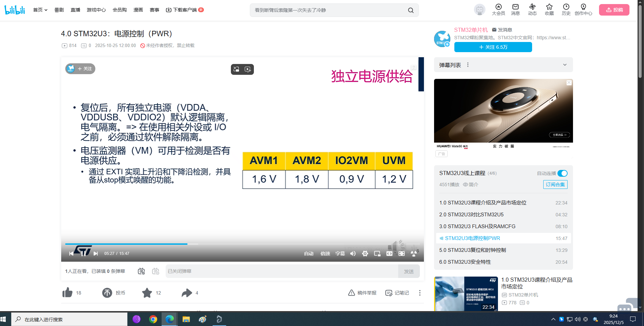The image size is (644, 326).
Task: Click the search input box
Action: click(330, 10)
